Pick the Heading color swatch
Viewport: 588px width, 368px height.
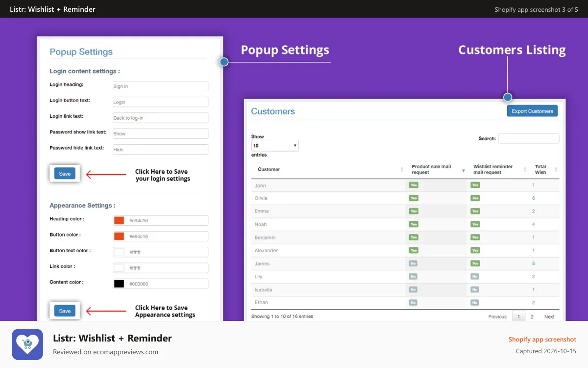point(119,220)
